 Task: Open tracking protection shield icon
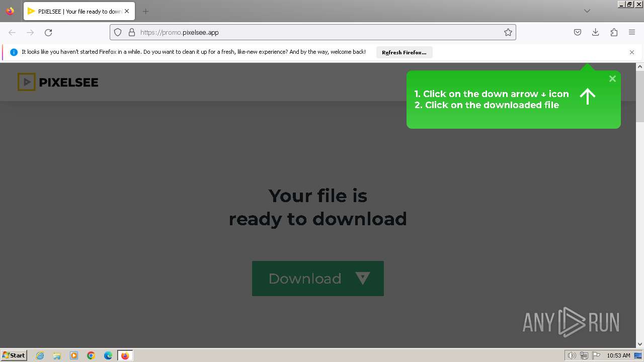point(118,32)
